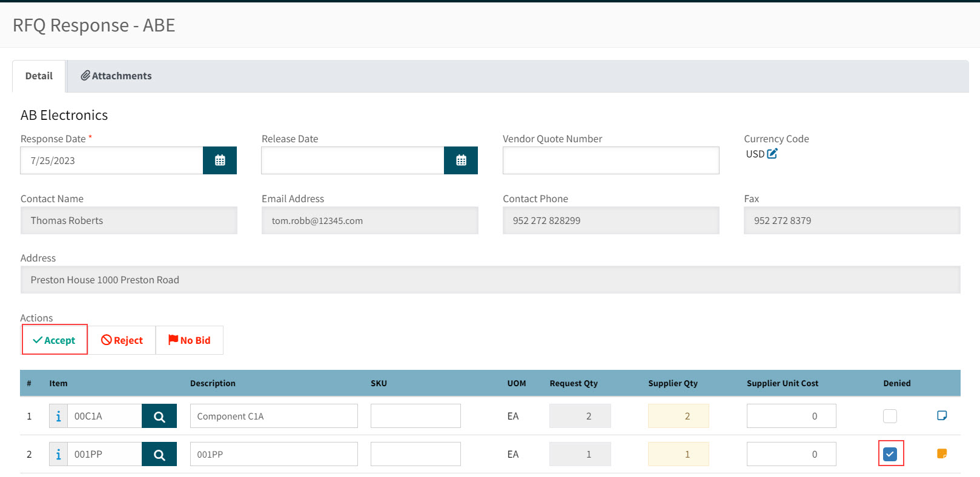The height and width of the screenshot is (477, 980).
Task: Focus the Supplier Unit Cost for line 1
Action: point(791,416)
